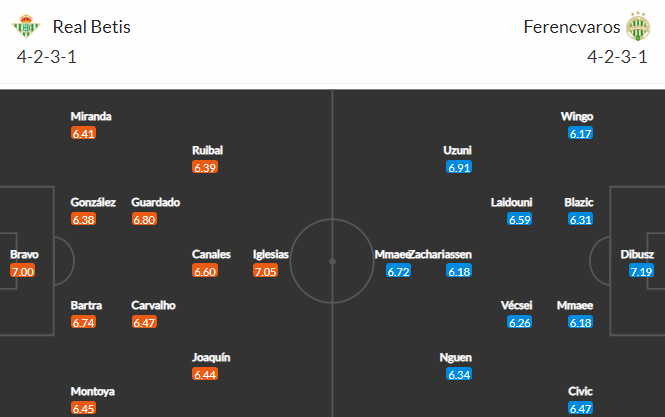Open the Real Betis team name link
The width and height of the screenshot is (665, 417).
92,27
